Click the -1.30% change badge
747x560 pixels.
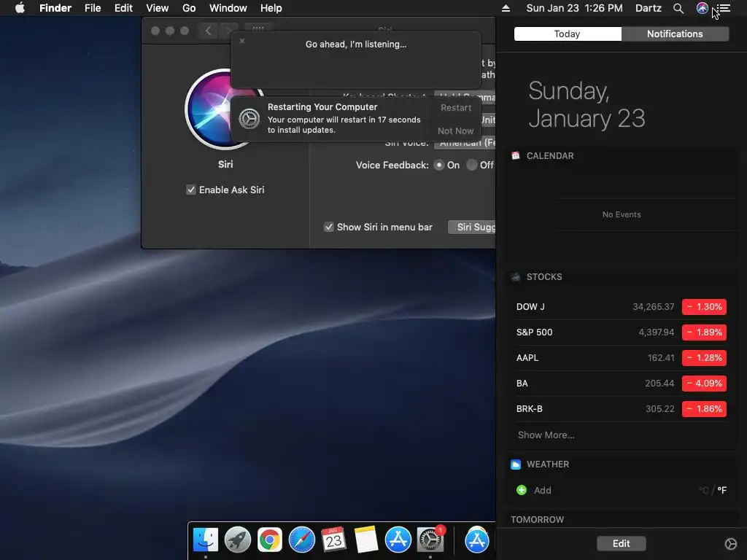coord(704,307)
